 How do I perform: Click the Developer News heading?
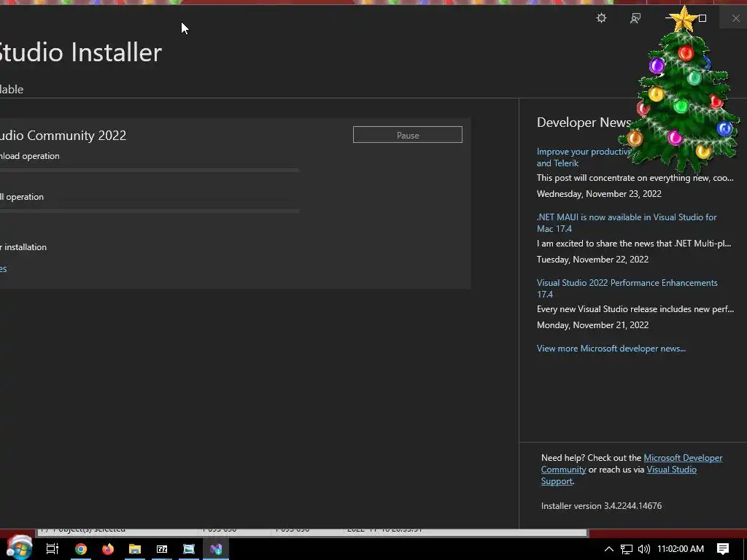click(584, 122)
